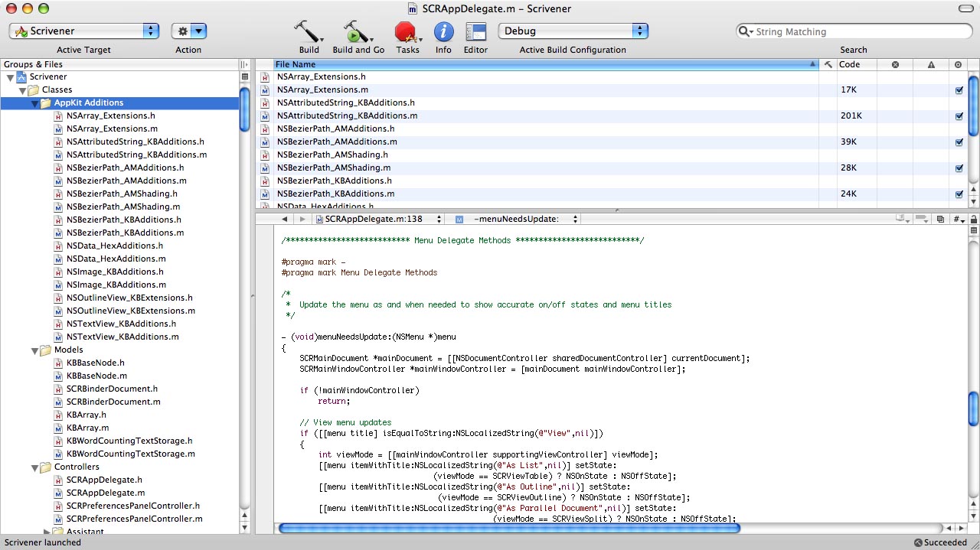Click the Groups & Files header
The image size is (980, 550).
[x=119, y=65]
